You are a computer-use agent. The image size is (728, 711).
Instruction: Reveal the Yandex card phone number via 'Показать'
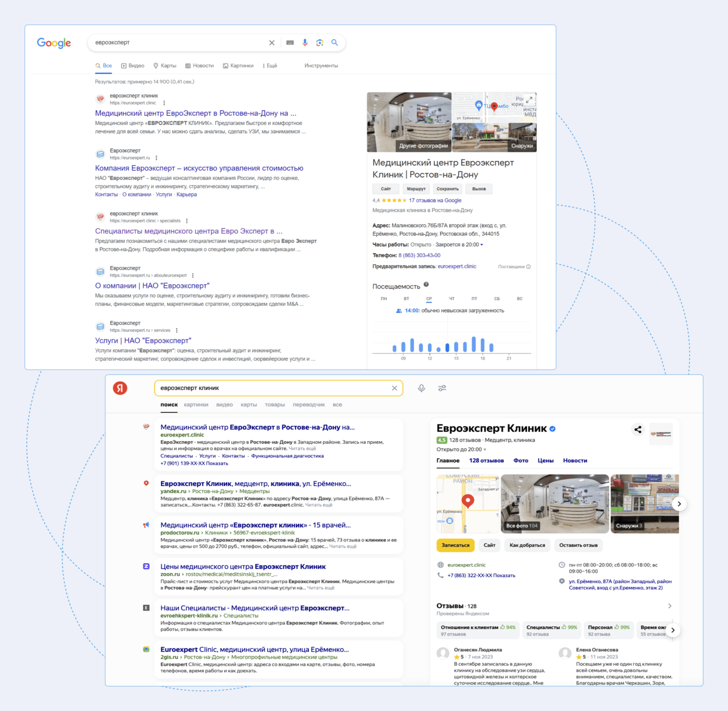tap(504, 576)
